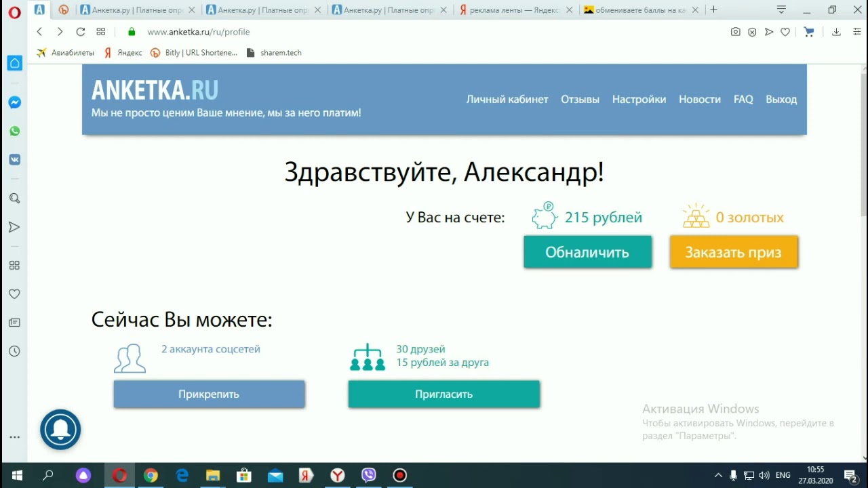
Task: Click the 'Пригласить' button
Action: [x=444, y=394]
